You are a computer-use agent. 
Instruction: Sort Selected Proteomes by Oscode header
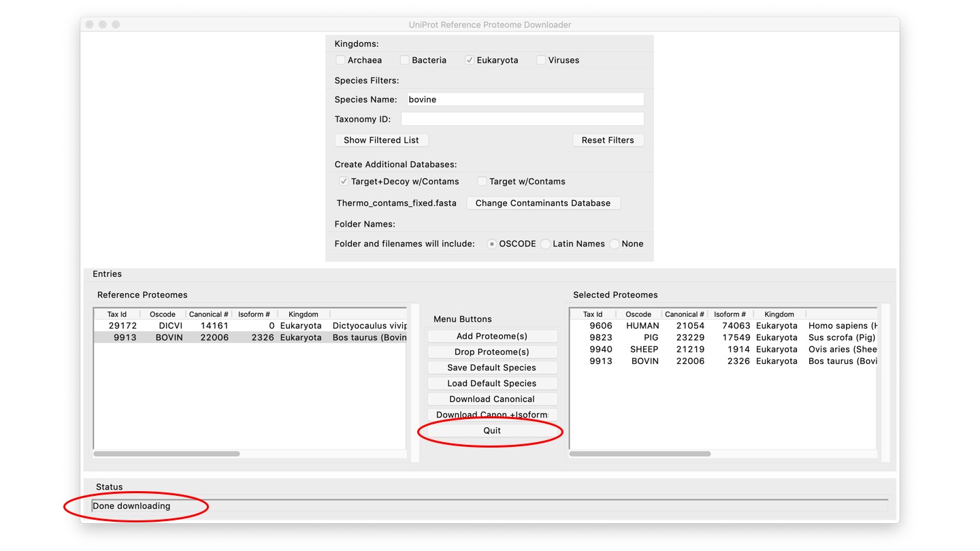(x=638, y=314)
